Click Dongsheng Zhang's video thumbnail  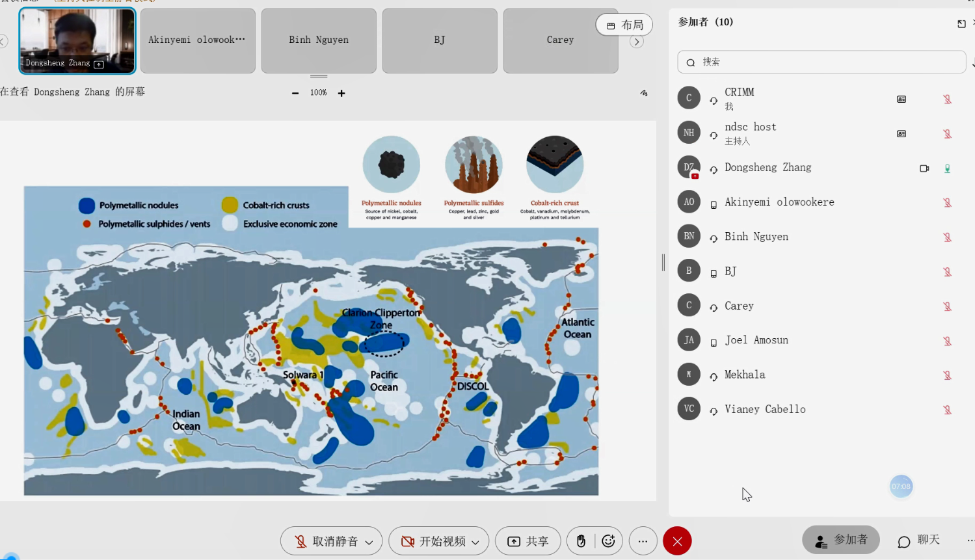click(77, 40)
